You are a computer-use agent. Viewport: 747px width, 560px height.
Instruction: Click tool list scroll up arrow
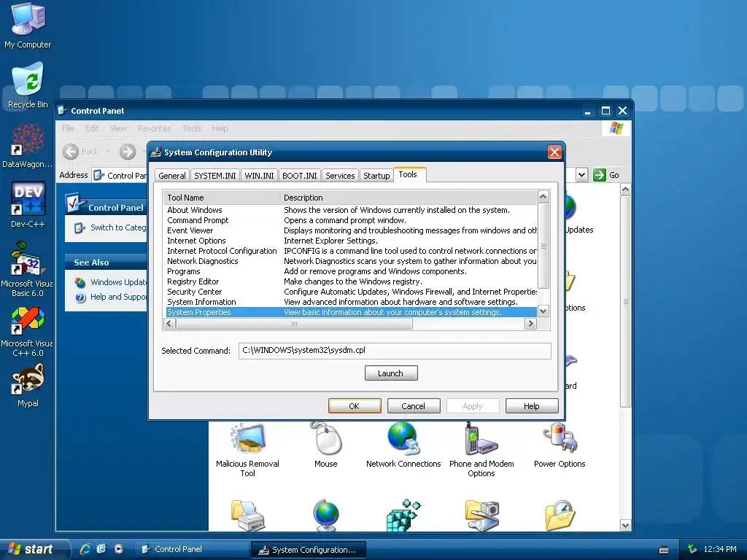pyautogui.click(x=543, y=197)
